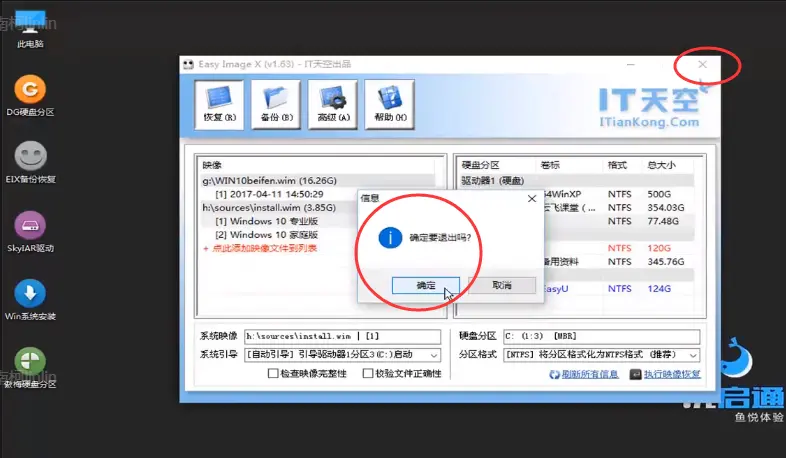
Task: Click the 总大小 column header
Action: 661,165
